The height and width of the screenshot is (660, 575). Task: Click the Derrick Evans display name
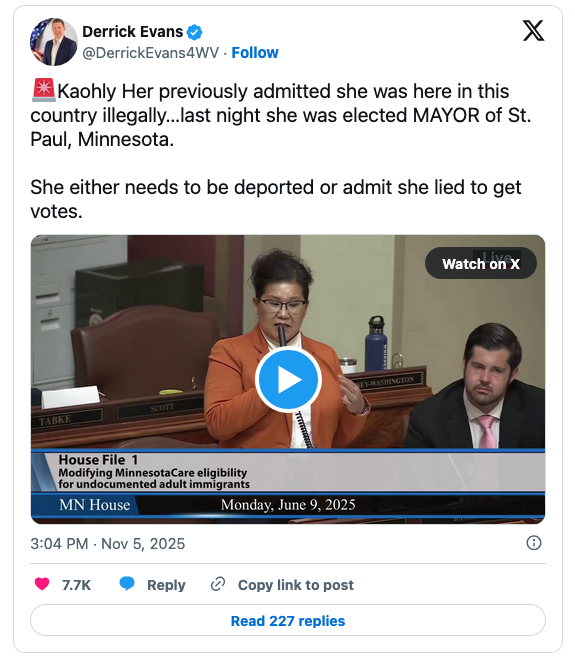(133, 32)
